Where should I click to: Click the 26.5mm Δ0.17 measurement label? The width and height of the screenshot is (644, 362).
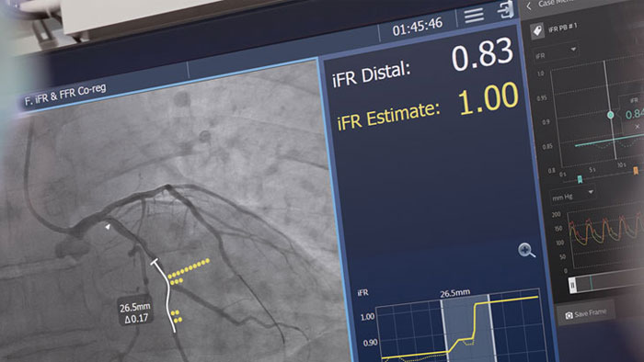point(135,312)
